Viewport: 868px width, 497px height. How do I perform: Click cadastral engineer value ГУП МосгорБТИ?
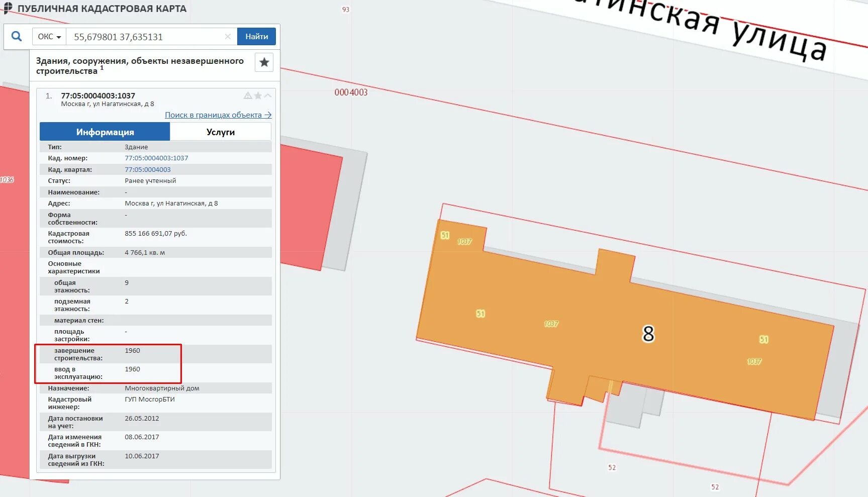coord(150,400)
